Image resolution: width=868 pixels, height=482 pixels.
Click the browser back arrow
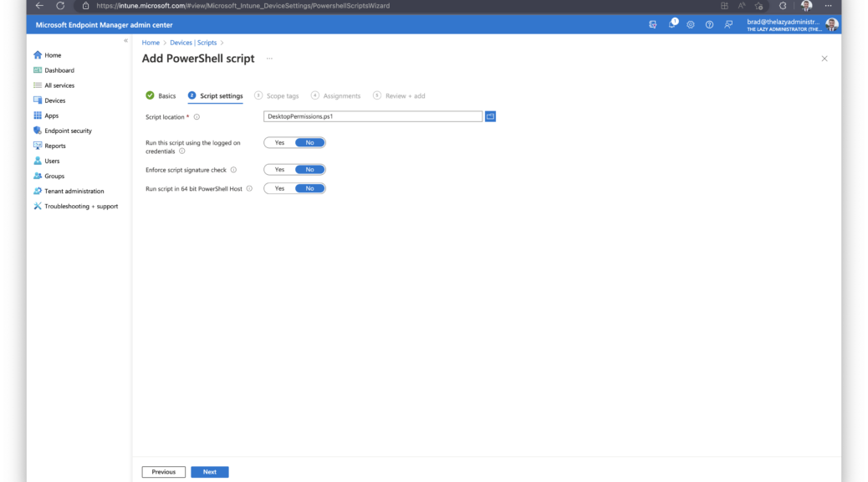[x=39, y=6]
